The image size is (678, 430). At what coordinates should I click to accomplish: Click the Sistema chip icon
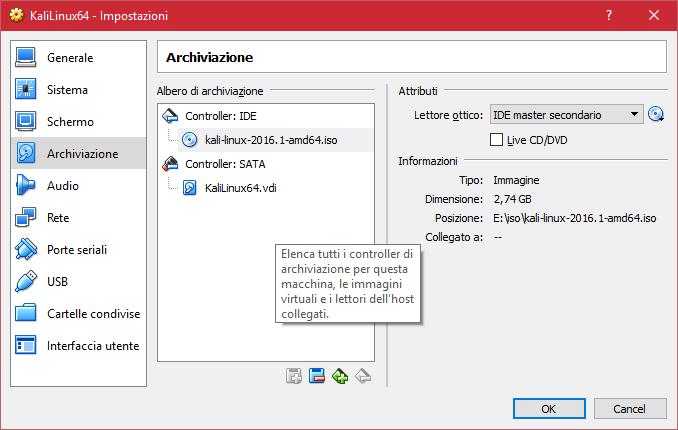point(26,90)
